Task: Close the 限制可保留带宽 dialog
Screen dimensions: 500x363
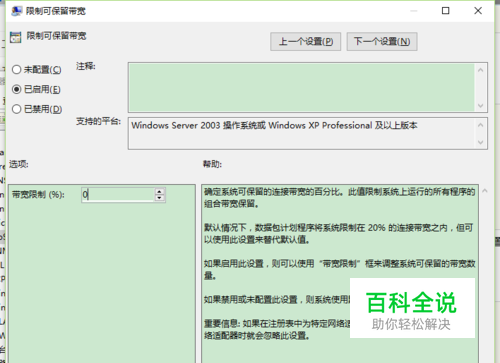Action: pos(478,11)
